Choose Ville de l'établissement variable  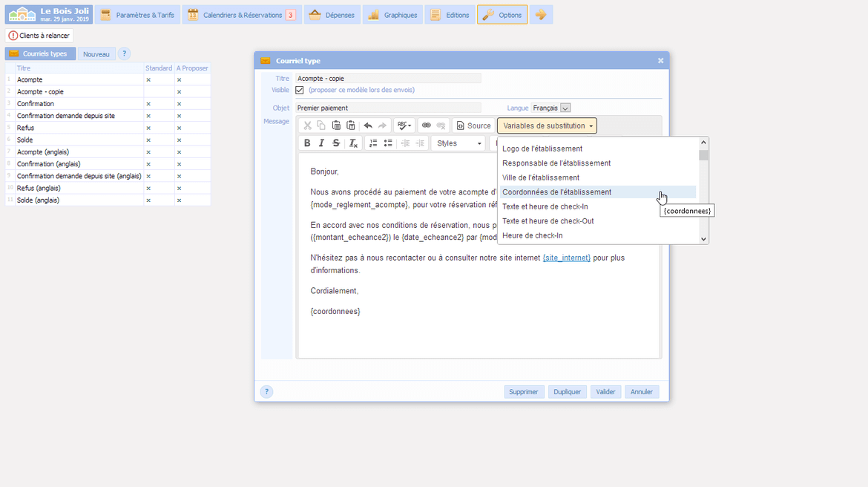pos(540,177)
